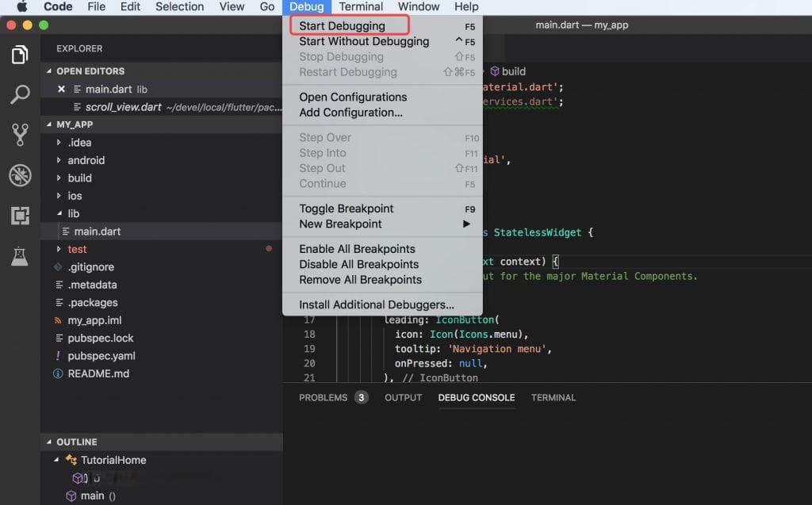Expand the build folder
The image size is (812, 505).
59,178
